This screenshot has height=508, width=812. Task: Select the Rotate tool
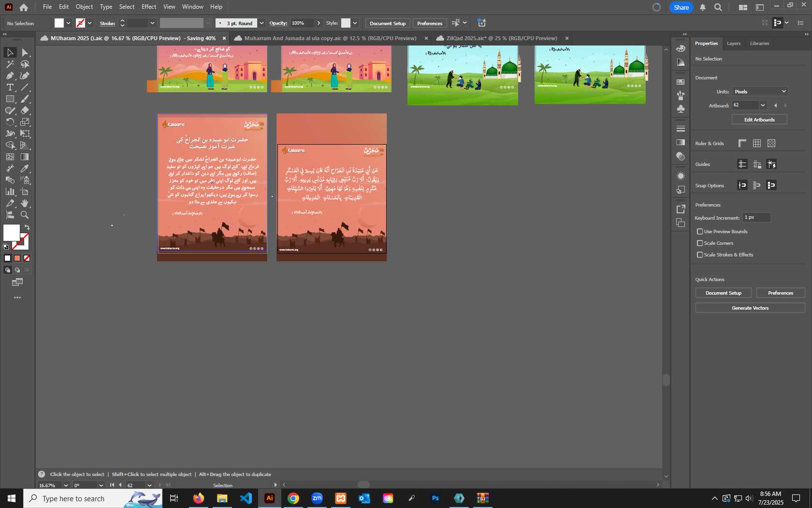[10, 122]
